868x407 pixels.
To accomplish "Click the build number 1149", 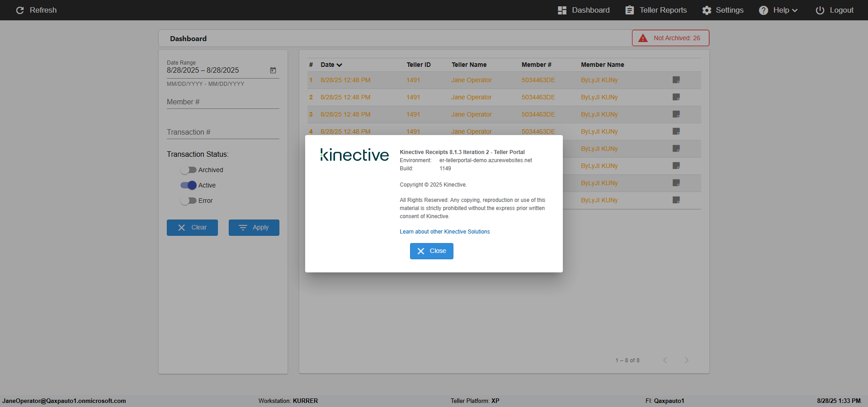I will pos(445,168).
